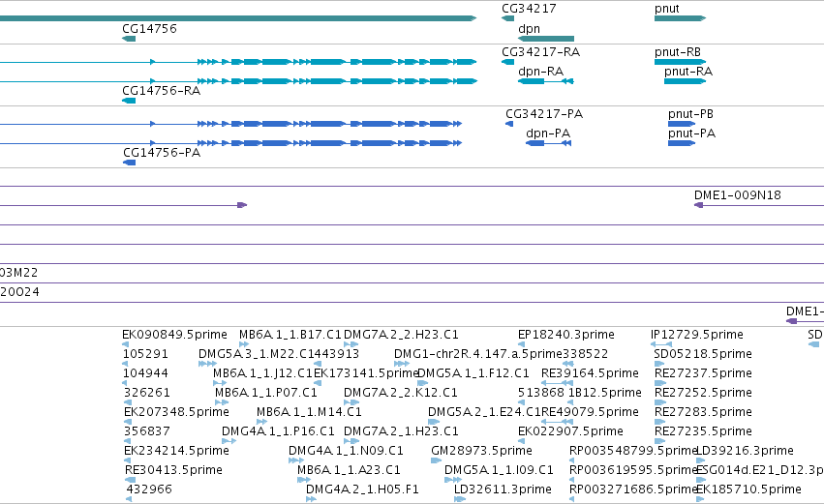Select the EK207348.5prime EST label
The height and width of the screenshot is (504, 824).
click(x=176, y=412)
